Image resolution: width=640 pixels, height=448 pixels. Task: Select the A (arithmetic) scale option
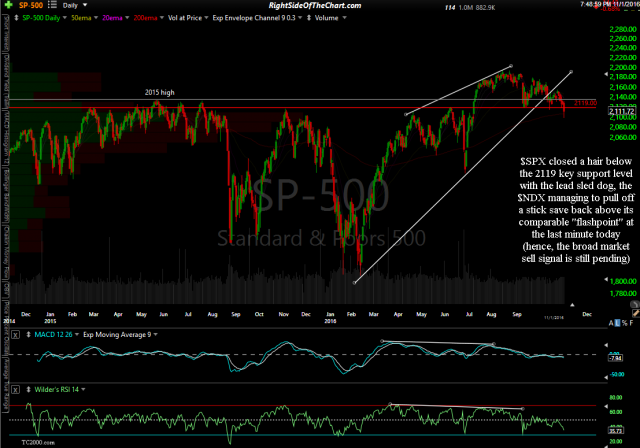[x=611, y=323]
